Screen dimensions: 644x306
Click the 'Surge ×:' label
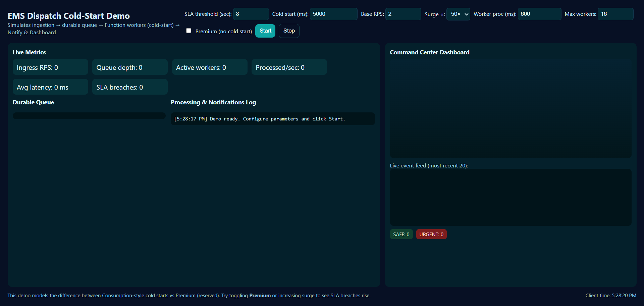[x=435, y=14]
